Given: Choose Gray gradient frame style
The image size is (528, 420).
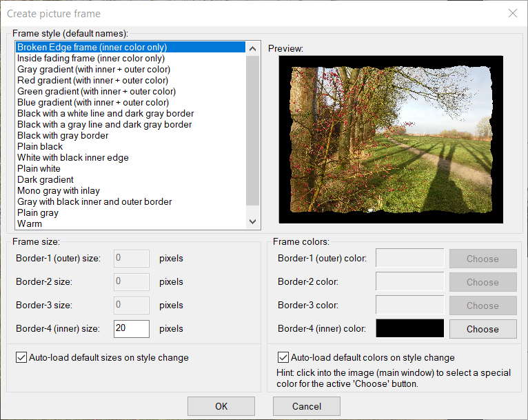Looking at the screenshot, I should pyautogui.click(x=93, y=70).
